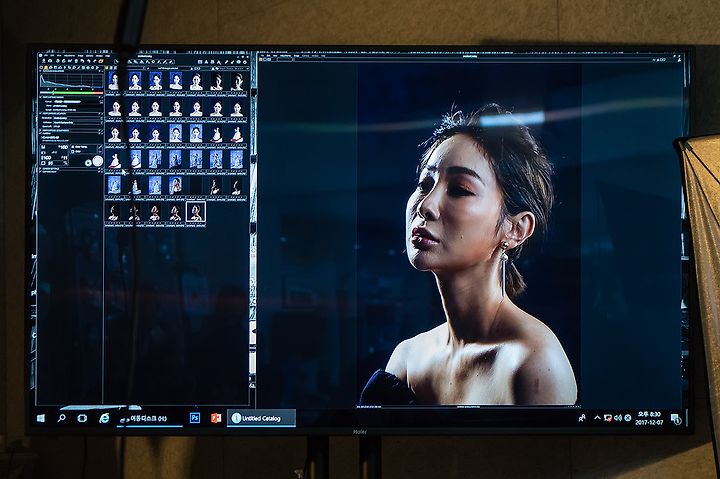720x479 pixels.
Task: Open PowerPoint from the taskbar
Action: 216,418
